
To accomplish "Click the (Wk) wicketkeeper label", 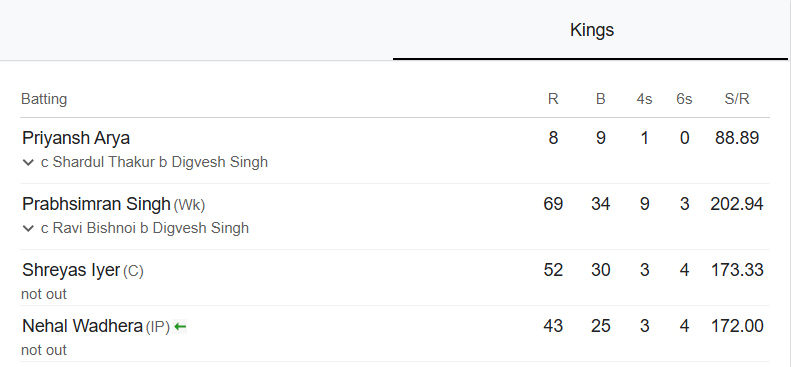I will (189, 205).
